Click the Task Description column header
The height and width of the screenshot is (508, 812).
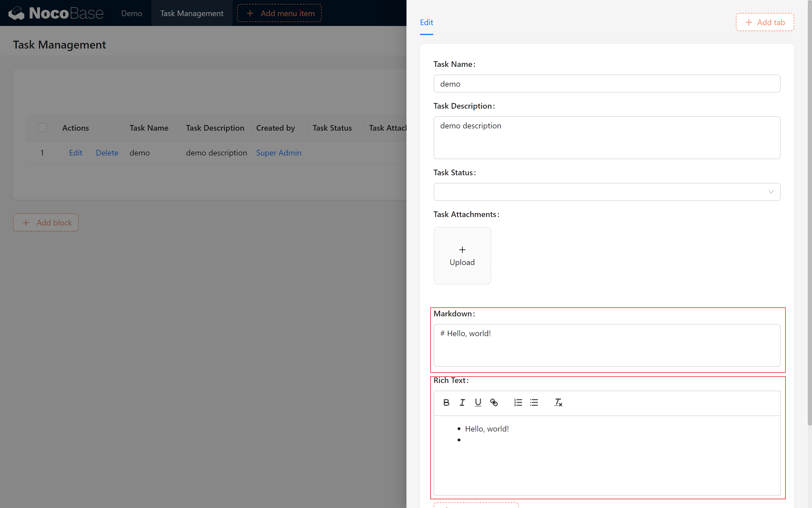point(215,128)
